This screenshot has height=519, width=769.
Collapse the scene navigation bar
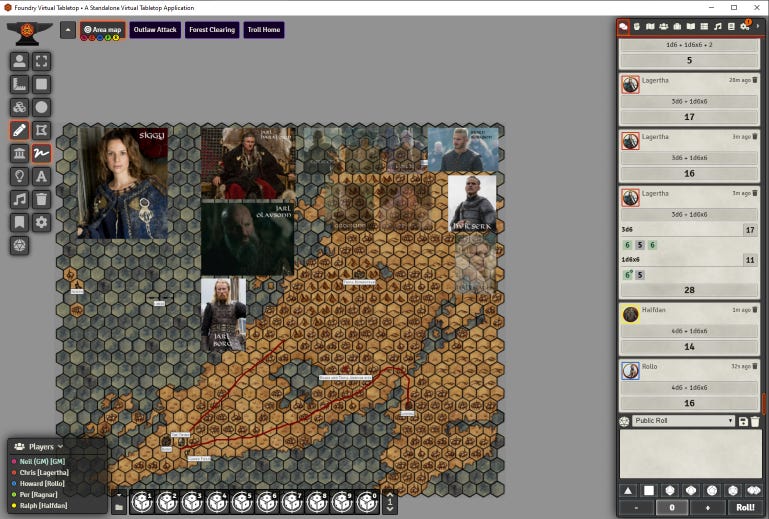pyautogui.click(x=68, y=30)
